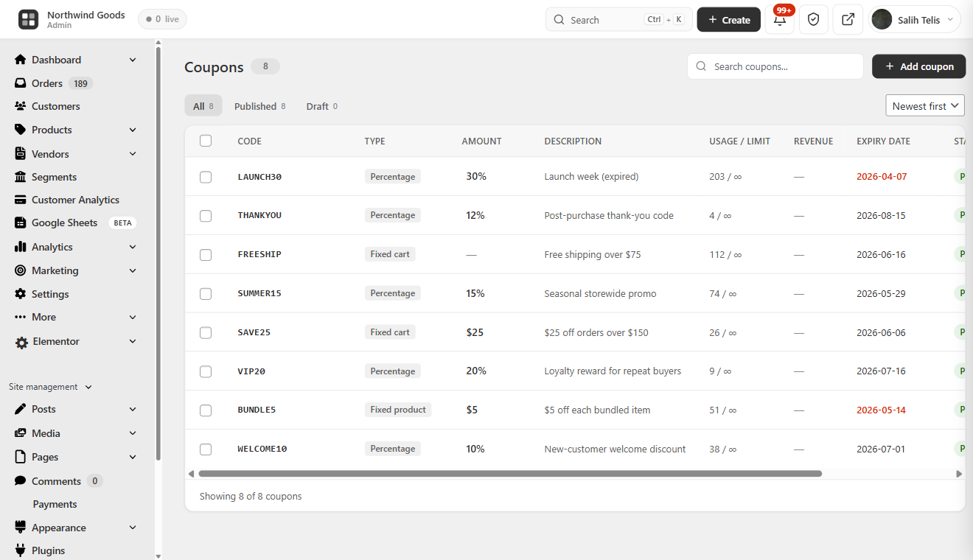Check the SUMMER15 coupon row checkbox

[206, 294]
